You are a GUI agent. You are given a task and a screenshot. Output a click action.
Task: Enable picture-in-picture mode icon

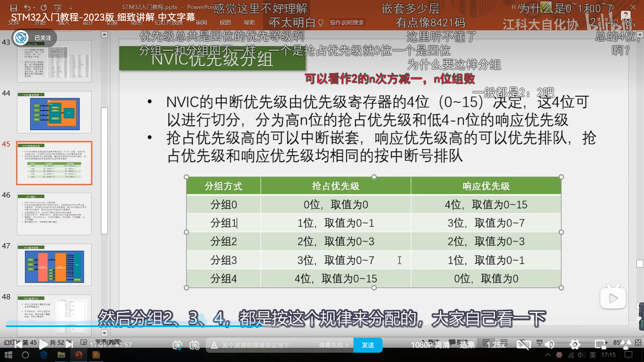click(601, 345)
